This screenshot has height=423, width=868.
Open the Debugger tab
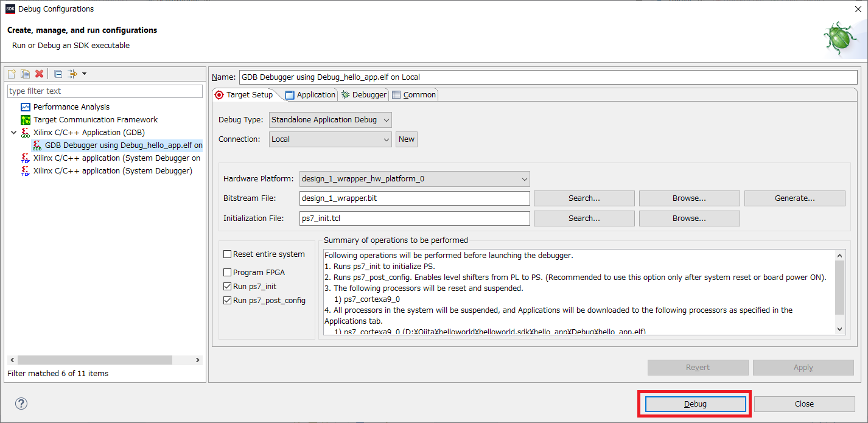tap(363, 95)
